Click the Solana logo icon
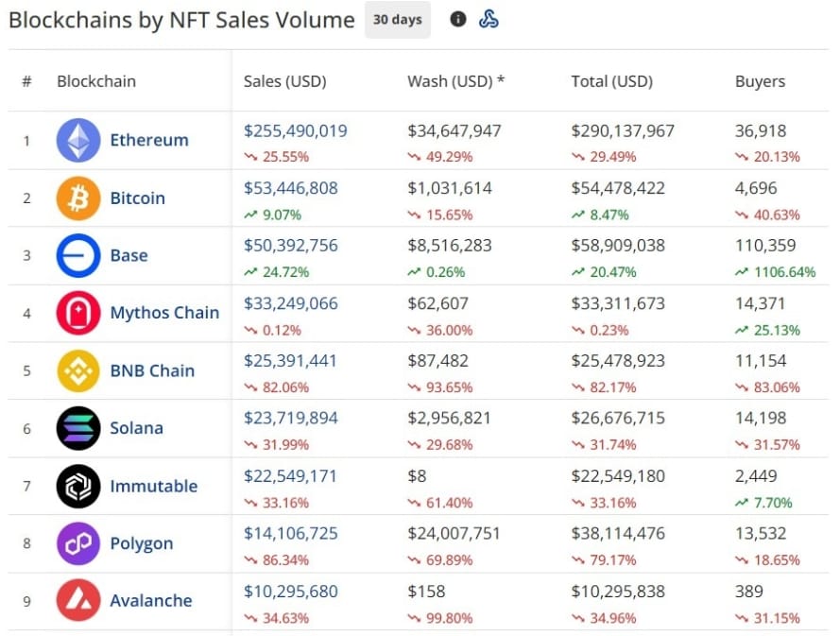Viewport: 840px width, 636px height. (78, 428)
